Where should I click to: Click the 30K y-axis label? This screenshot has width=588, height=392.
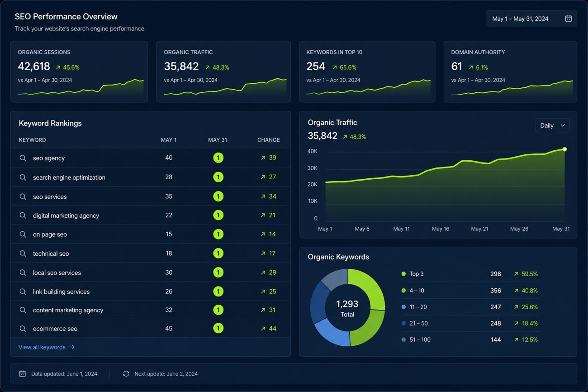pyautogui.click(x=313, y=168)
